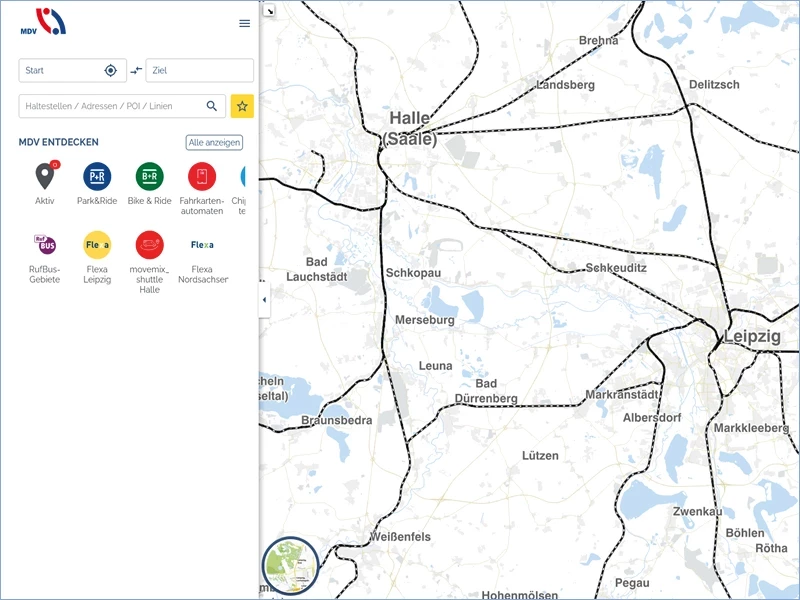Toggle the Aktiv map pin layer

45,177
